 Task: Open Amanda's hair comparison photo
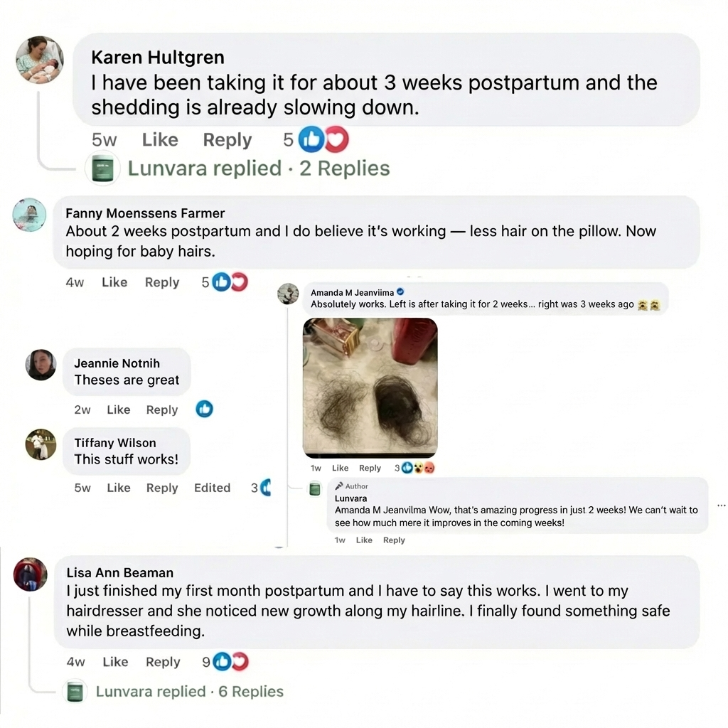click(370, 387)
